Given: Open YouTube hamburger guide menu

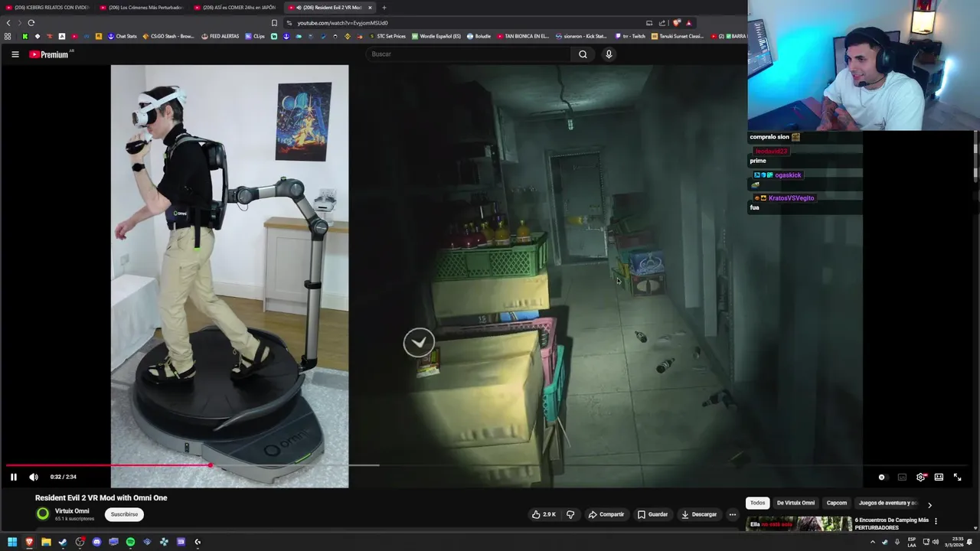Looking at the screenshot, I should pos(15,54).
